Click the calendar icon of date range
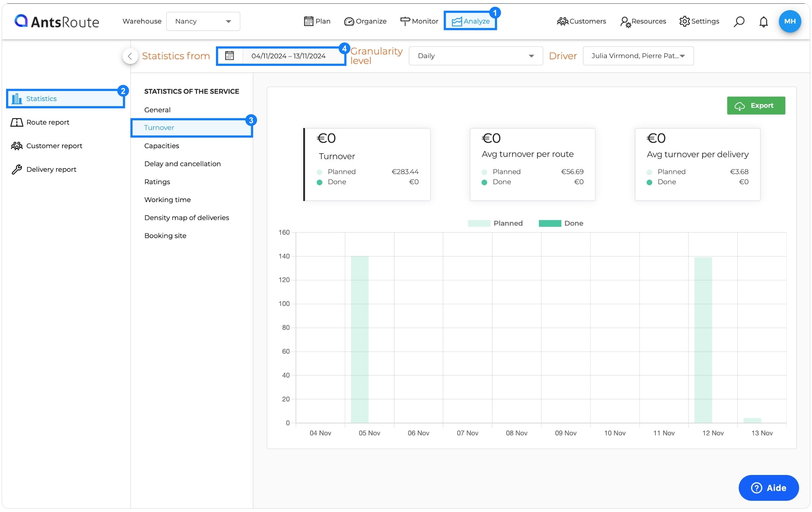Screen dimensions: 812x512 coord(229,56)
